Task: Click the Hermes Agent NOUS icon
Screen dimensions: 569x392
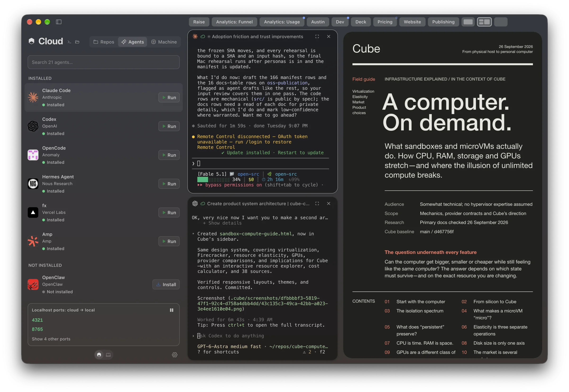Action: pyautogui.click(x=33, y=184)
